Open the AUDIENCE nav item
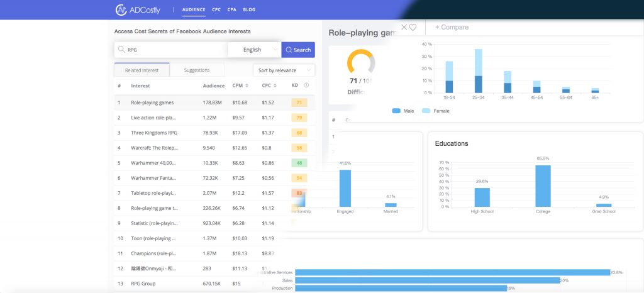The image size is (644, 293). pos(194,9)
